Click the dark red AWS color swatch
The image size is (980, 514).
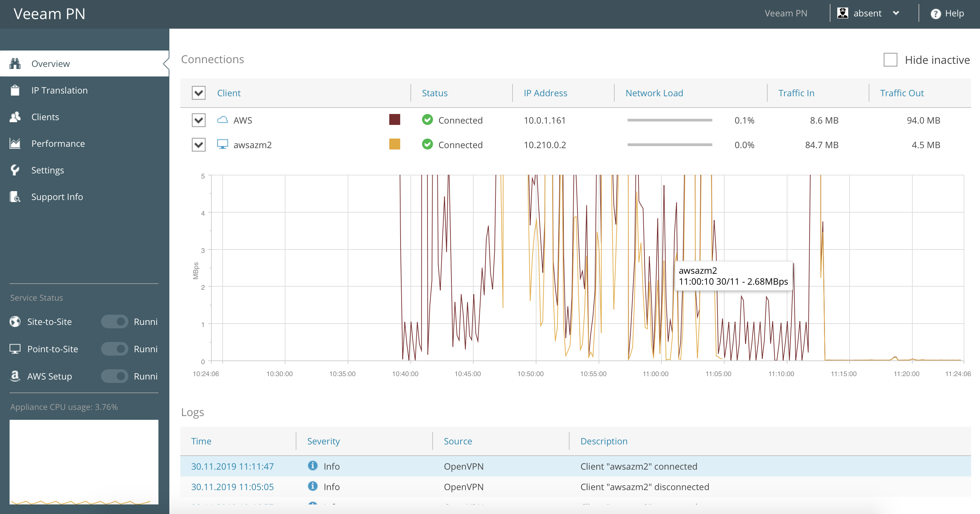394,120
